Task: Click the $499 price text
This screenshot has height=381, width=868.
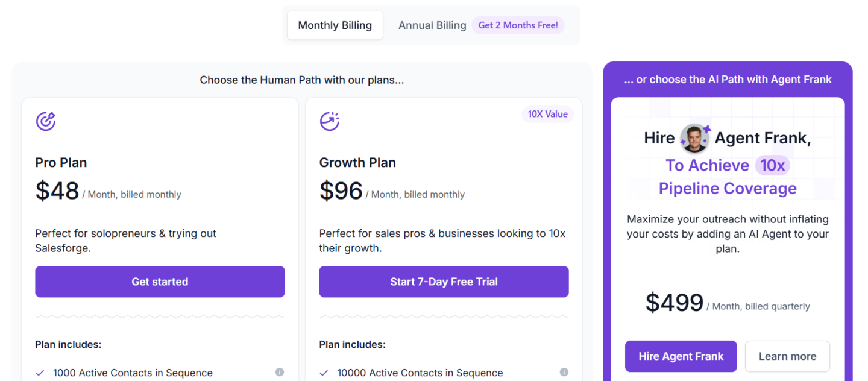Action: click(675, 303)
